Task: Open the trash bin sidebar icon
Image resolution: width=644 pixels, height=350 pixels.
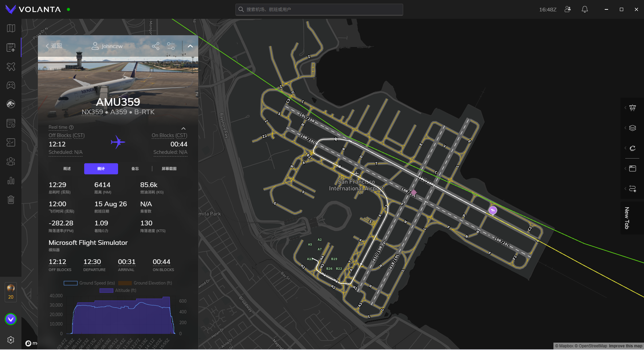Action: 11,200
